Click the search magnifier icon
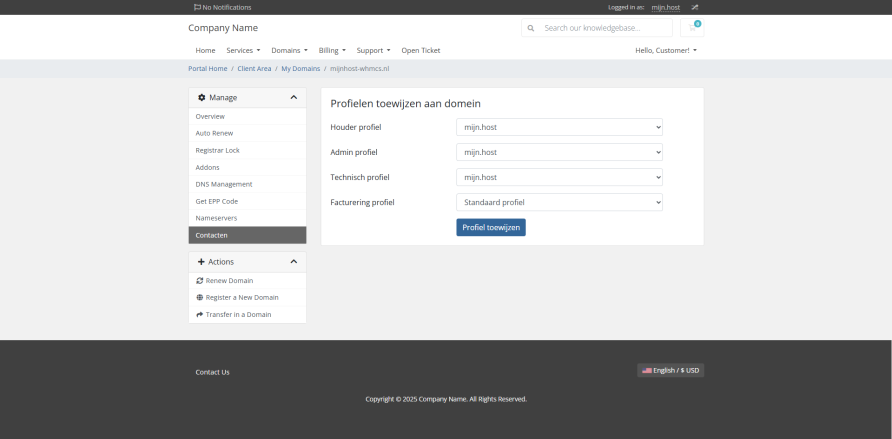The height and width of the screenshot is (439, 892). tap(531, 28)
